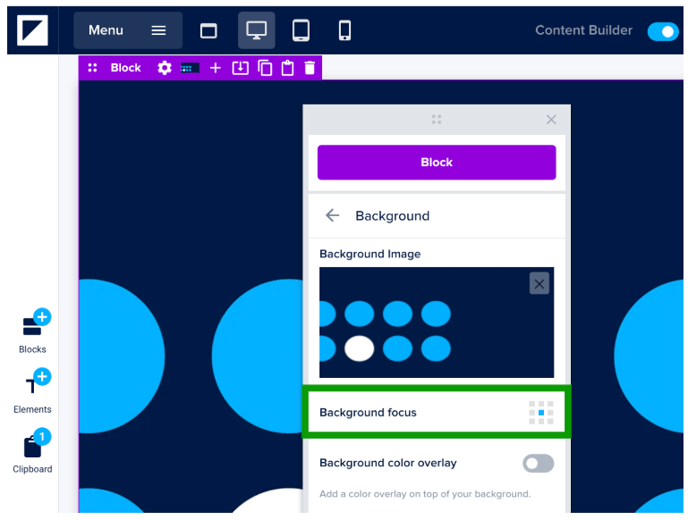The height and width of the screenshot is (520, 688).
Task: Go back using the Background arrow
Action: (333, 215)
